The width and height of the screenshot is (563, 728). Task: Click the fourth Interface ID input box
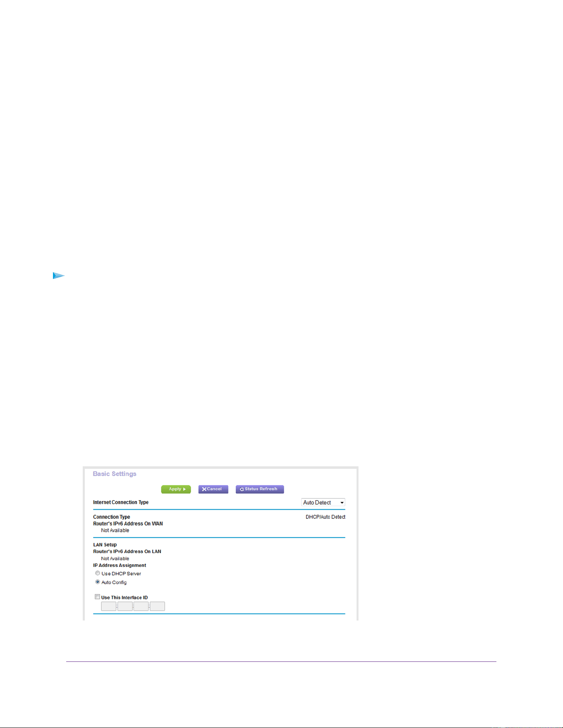pyautogui.click(x=157, y=606)
